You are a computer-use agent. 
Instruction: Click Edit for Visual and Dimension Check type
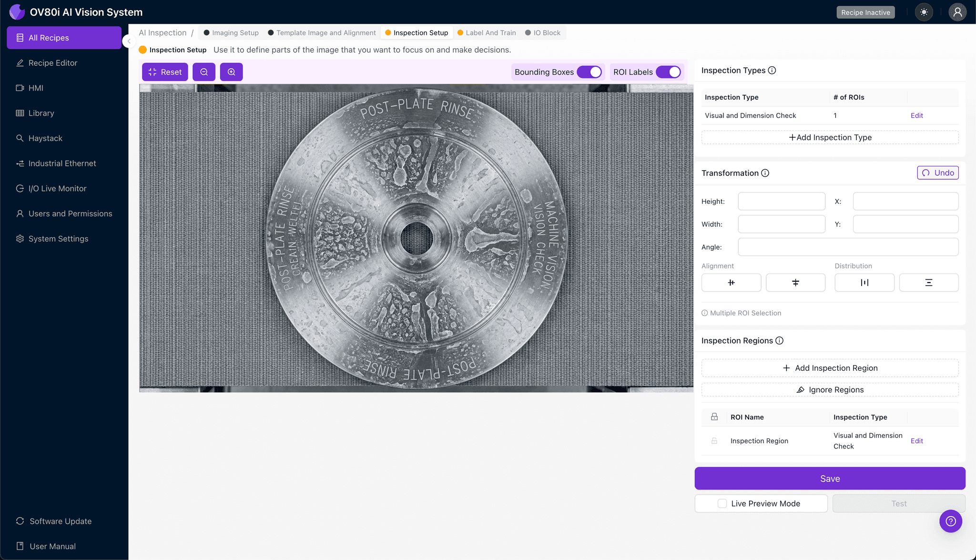916,115
